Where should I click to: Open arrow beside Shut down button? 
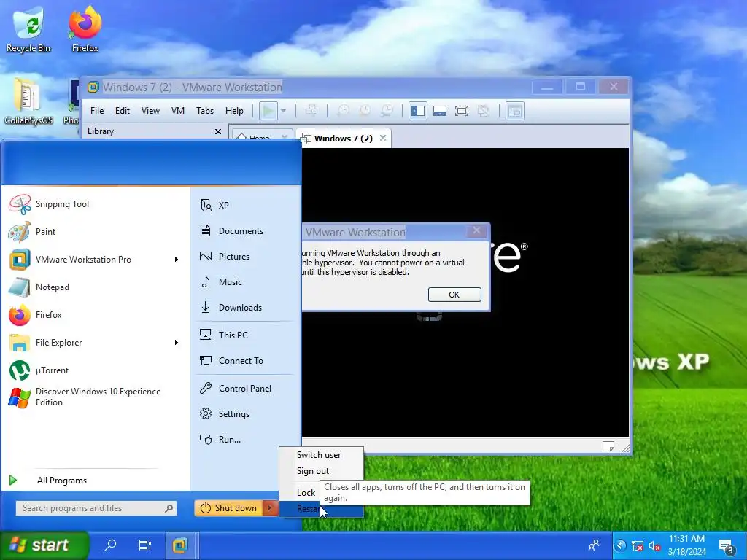point(270,508)
